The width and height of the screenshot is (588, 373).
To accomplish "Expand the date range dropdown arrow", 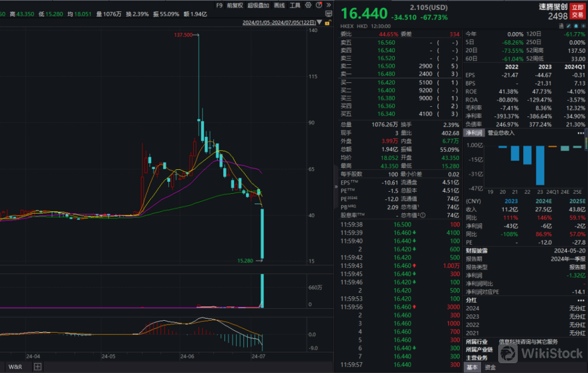I will pos(320,23).
